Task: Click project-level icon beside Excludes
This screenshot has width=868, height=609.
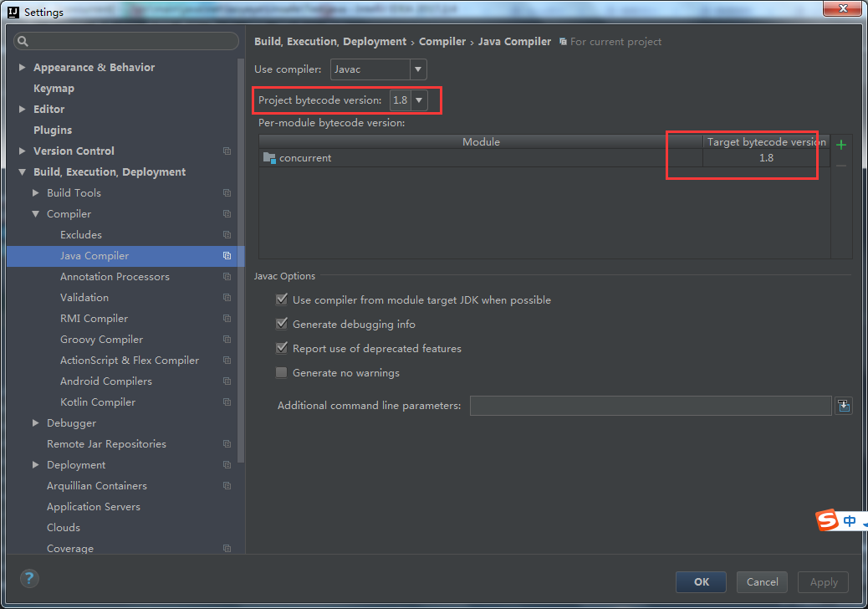Action: click(x=227, y=235)
